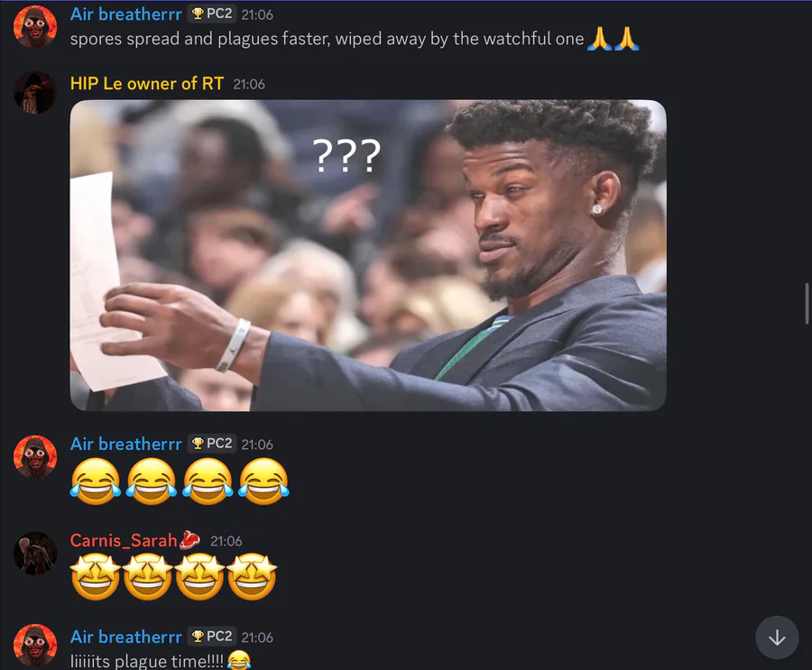Click PC2 trophy badge on first message
Viewport: 812px width, 670px height.
click(x=212, y=14)
